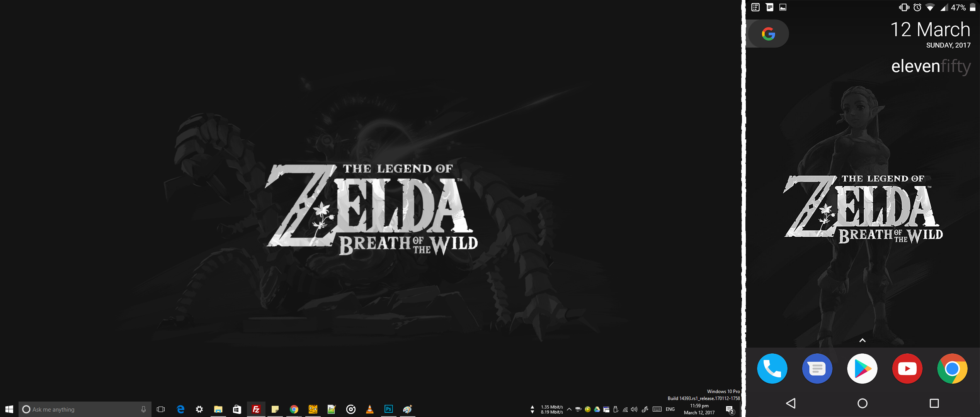The height and width of the screenshot is (417, 980).
Task: Expand hidden system tray icons
Action: [x=569, y=409]
